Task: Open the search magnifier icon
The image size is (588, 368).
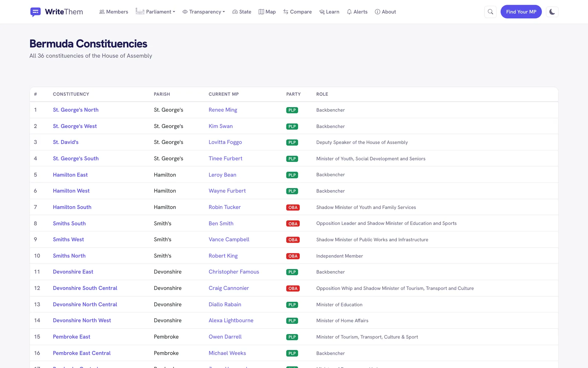Action: point(491,12)
